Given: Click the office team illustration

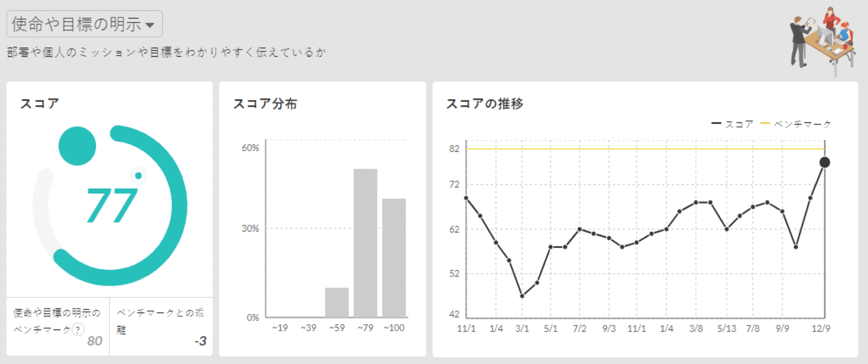Looking at the screenshot, I should [822, 41].
